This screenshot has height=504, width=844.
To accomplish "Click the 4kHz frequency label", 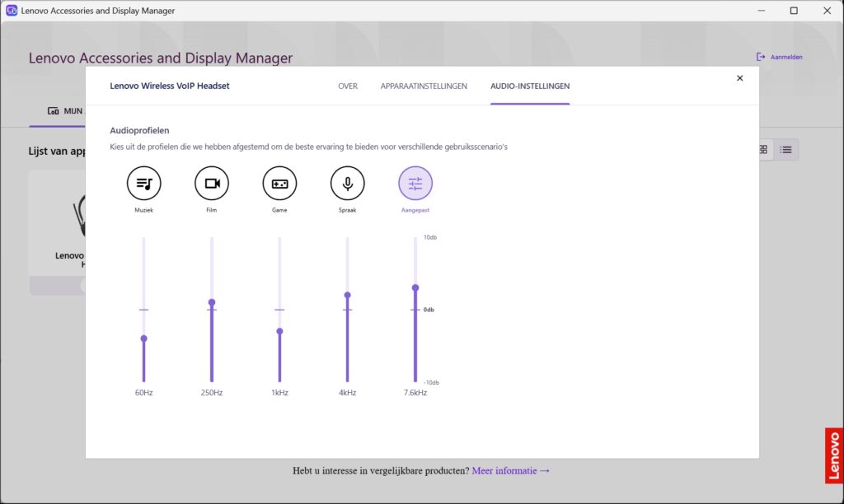I will (347, 393).
